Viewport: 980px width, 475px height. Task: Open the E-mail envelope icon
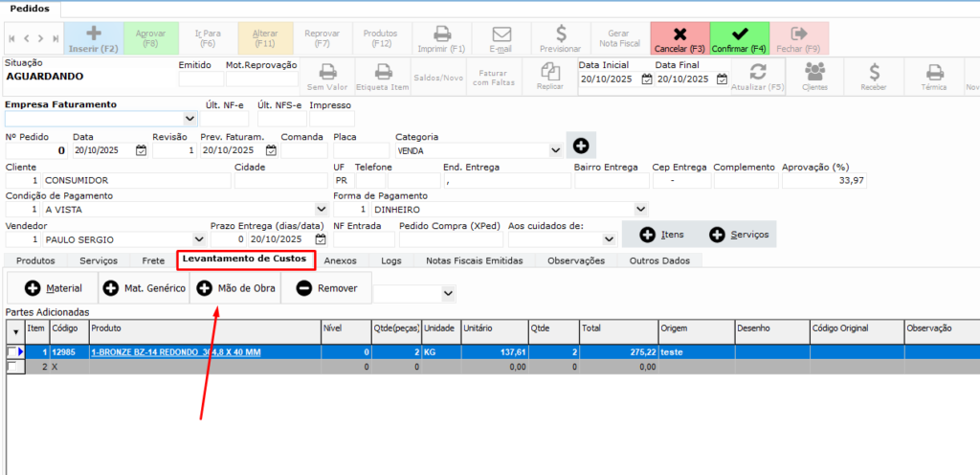pyautogui.click(x=501, y=34)
